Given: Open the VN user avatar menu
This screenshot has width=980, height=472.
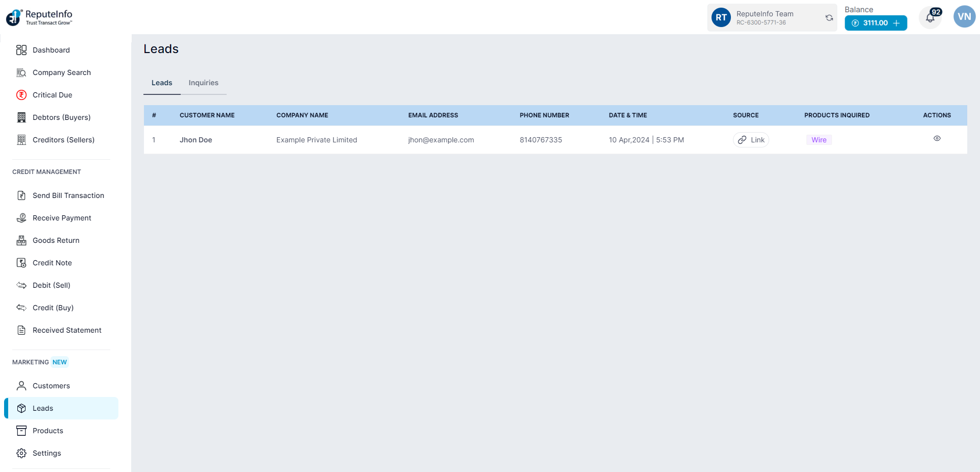Looking at the screenshot, I should click(x=964, y=17).
